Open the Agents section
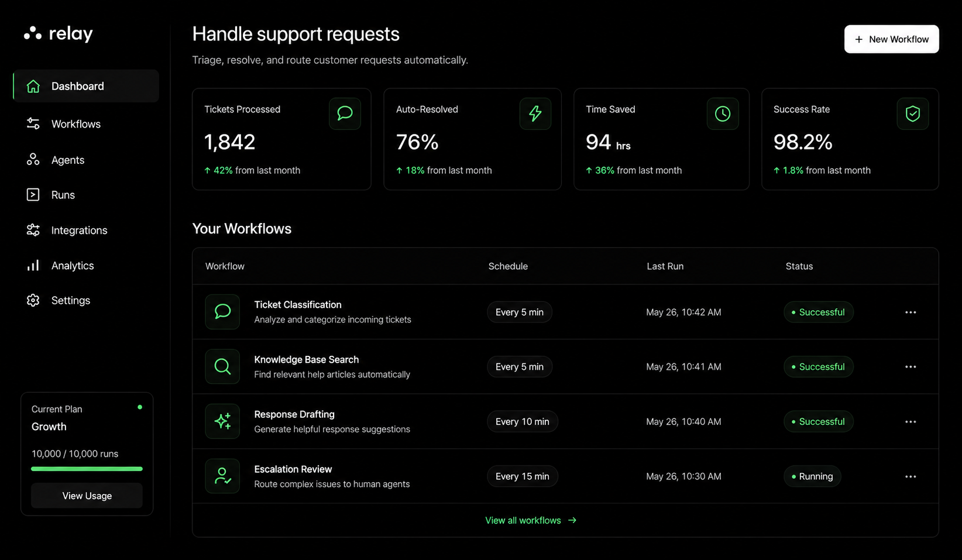The height and width of the screenshot is (560, 962). pos(68,160)
